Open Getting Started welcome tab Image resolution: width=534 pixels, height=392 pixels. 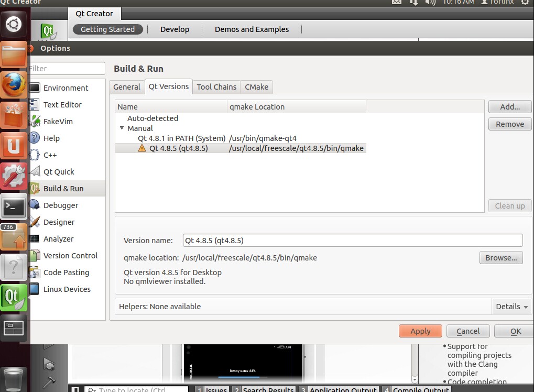coord(107,29)
